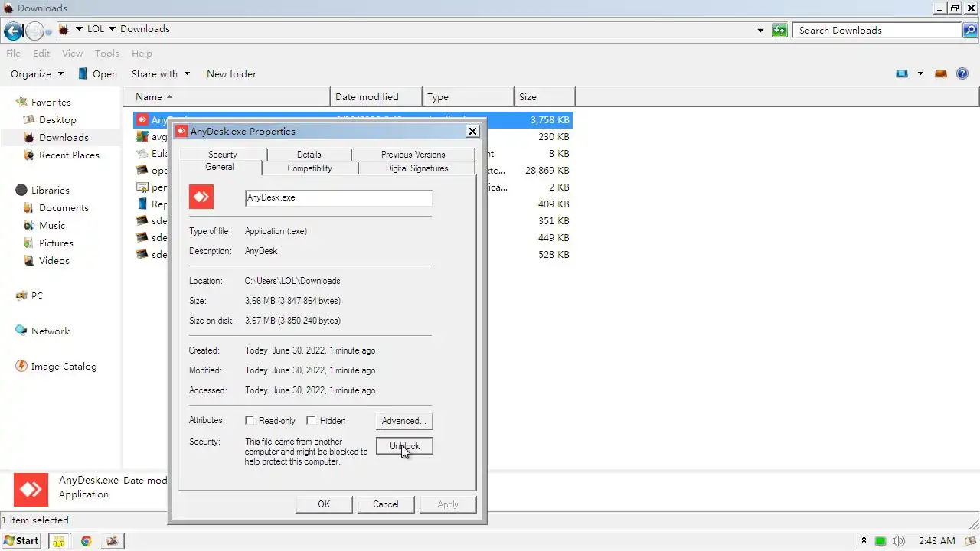This screenshot has height=551, width=980.
Task: Expand the dropdown arrow before Downloads in address bar
Action: coord(112,29)
